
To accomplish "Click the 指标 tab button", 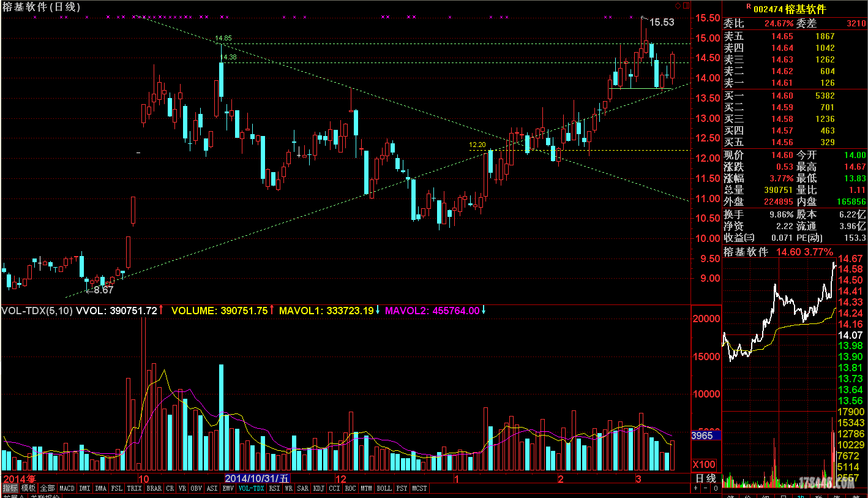I will 10,488.
